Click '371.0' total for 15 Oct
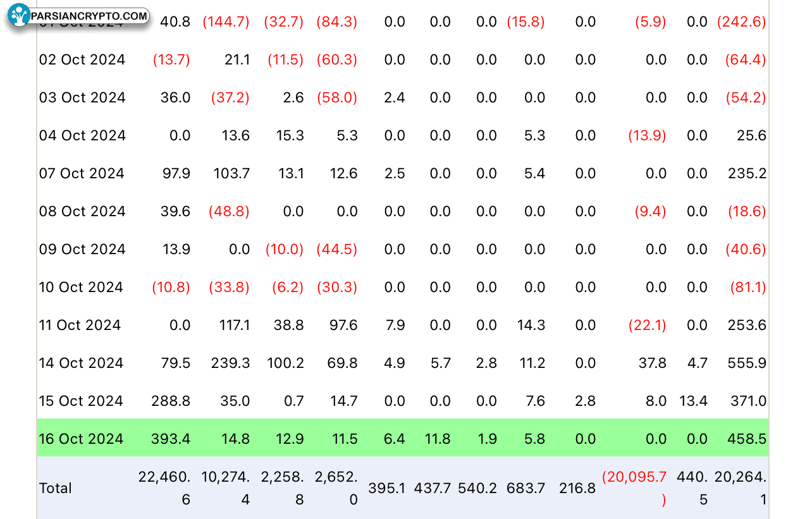The height and width of the screenshot is (519, 812). 747,401
